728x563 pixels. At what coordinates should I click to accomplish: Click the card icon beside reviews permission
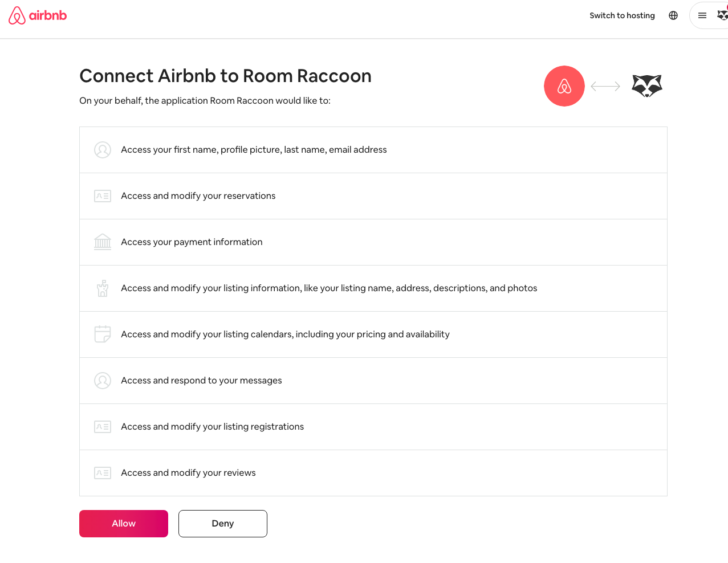(x=103, y=473)
